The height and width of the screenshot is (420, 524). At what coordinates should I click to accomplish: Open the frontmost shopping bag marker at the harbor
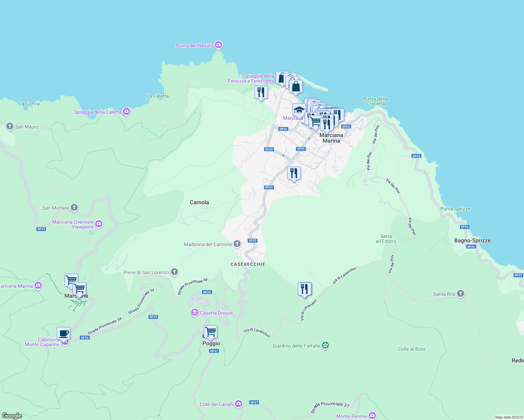tap(296, 87)
